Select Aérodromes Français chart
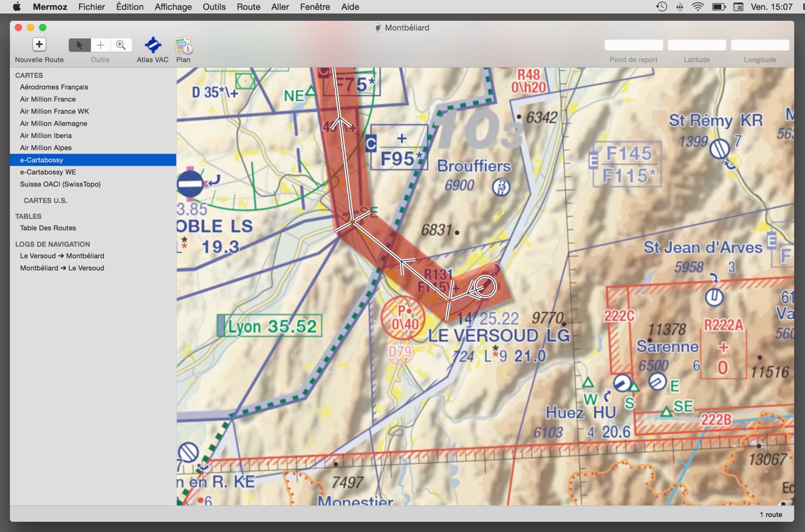 click(93, 87)
